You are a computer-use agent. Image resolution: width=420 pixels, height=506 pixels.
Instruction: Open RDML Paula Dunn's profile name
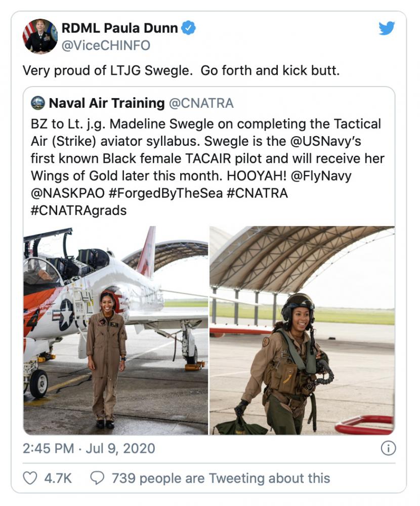point(119,28)
